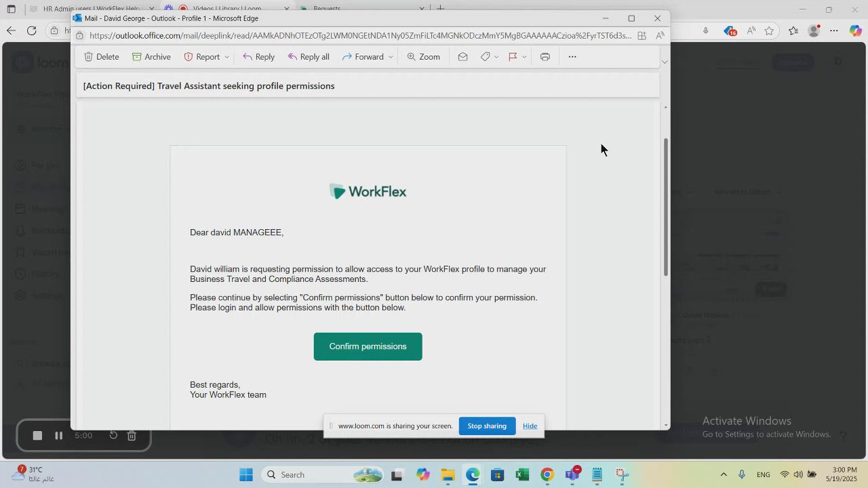This screenshot has width=868, height=488.
Task: Click the categorize tag icon
Action: pyautogui.click(x=485, y=57)
